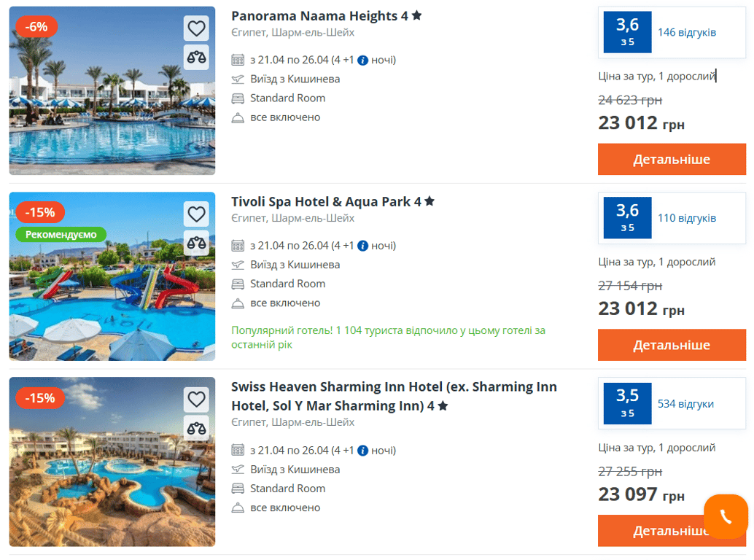This screenshot has width=754, height=560.
Task: Open nights info tooltip for Tivoli Spa
Action: tap(362, 246)
